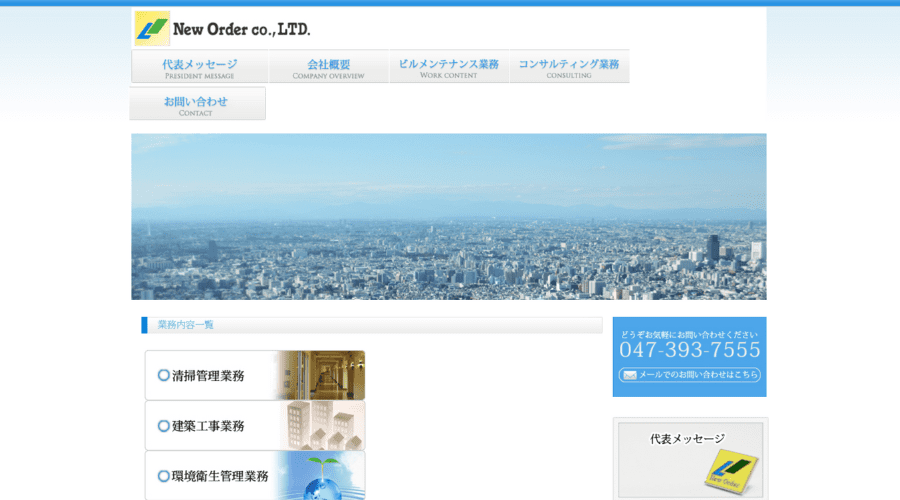Viewport: 900px width, 500px height.
Task: Open the お問い合わせ Contact menu item
Action: tap(197, 104)
